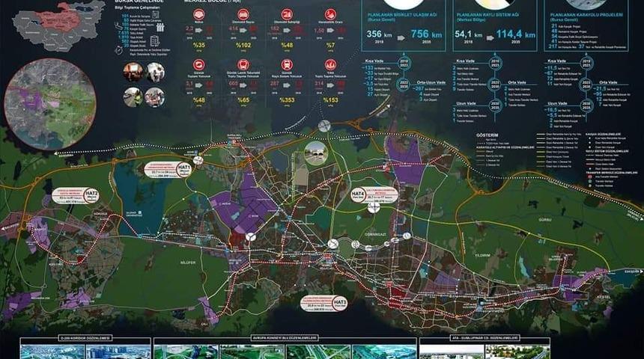Open second thumbnail under D-200 Koridor Düzenlemesi
644x359 pixels.
point(118,352)
